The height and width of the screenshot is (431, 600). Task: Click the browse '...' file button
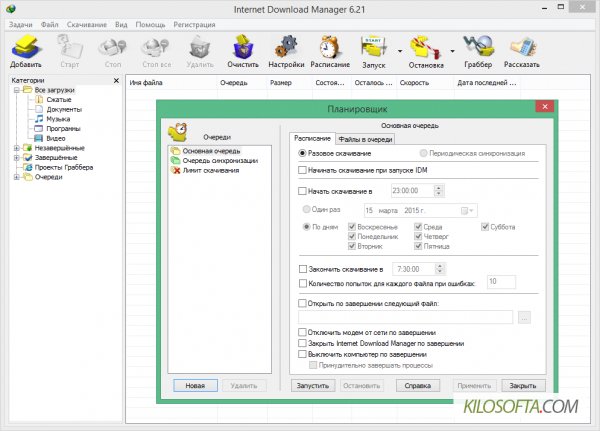point(524,317)
